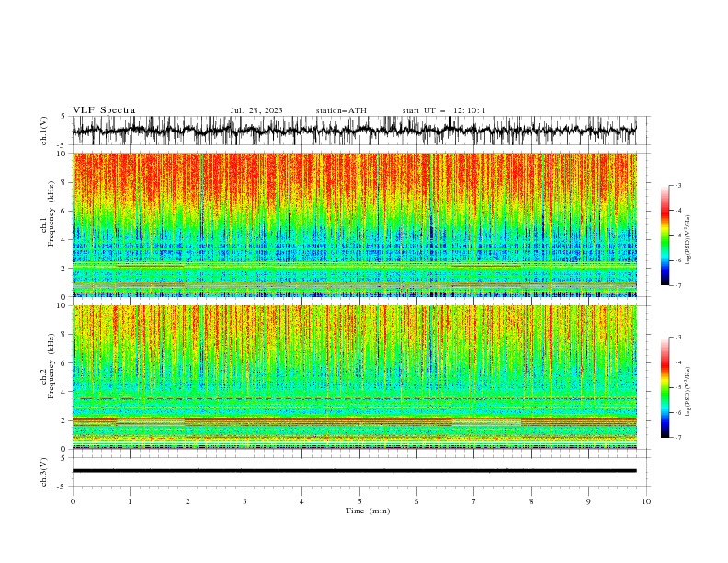728x563 pixels.
Task: Click the "-3" tick on ch.2 colorbar
Action: (x=677, y=338)
